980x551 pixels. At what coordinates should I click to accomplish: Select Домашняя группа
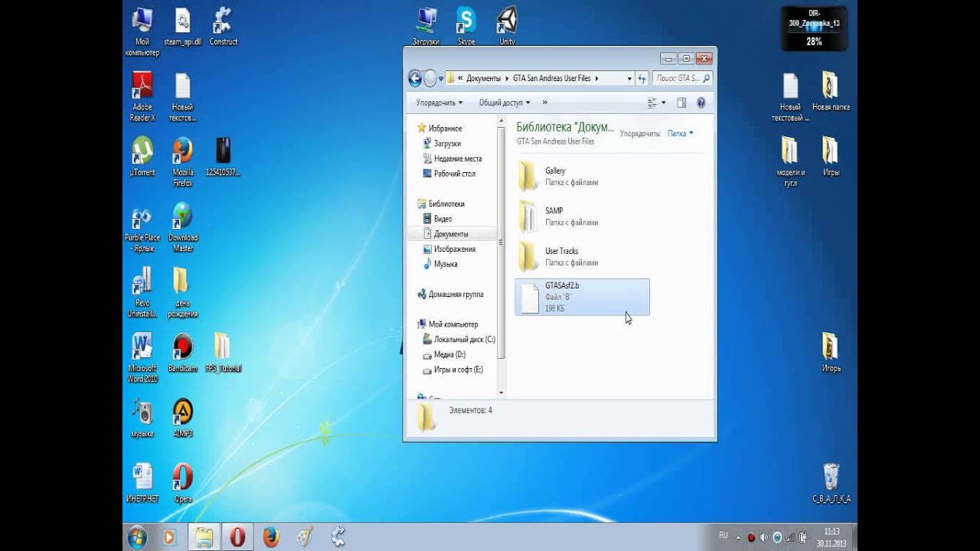click(450, 295)
